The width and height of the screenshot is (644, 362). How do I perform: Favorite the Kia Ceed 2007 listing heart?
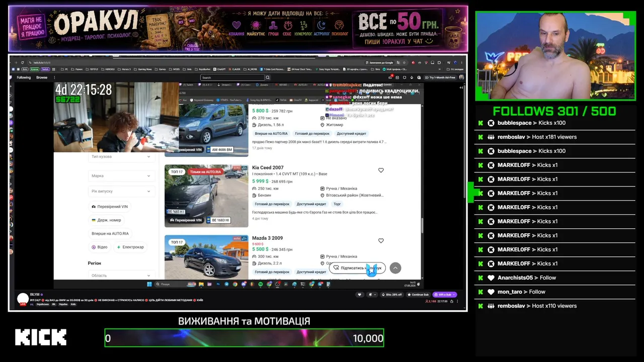coord(381,170)
